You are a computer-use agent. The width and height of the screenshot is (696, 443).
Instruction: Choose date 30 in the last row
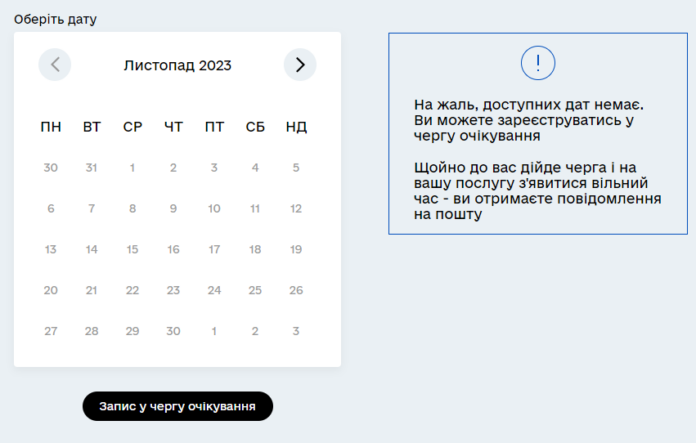coord(173,331)
